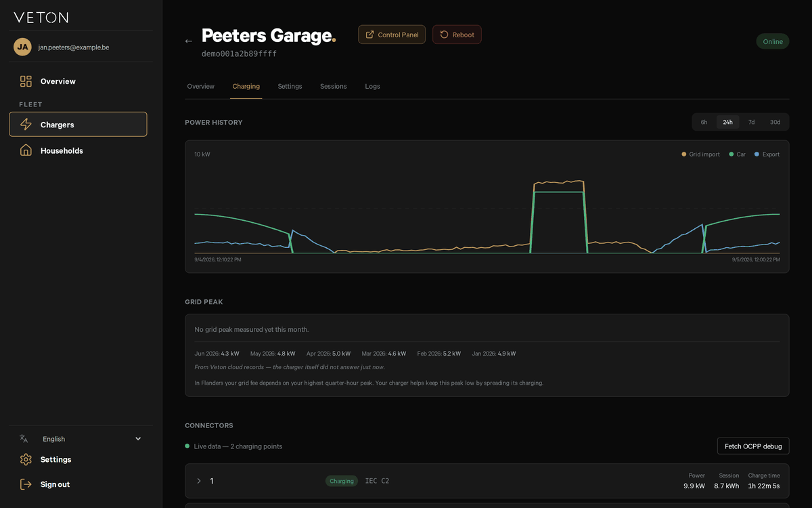Select the 24h time range
The image size is (812, 508).
pyautogui.click(x=727, y=122)
